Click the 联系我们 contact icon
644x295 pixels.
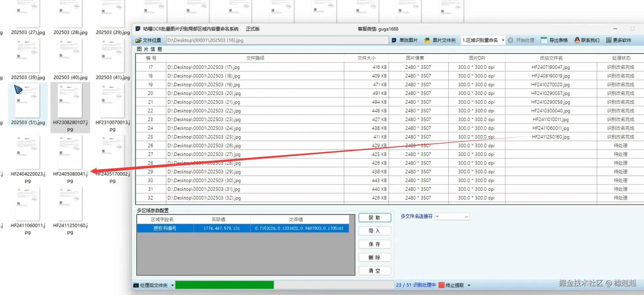tap(577, 40)
